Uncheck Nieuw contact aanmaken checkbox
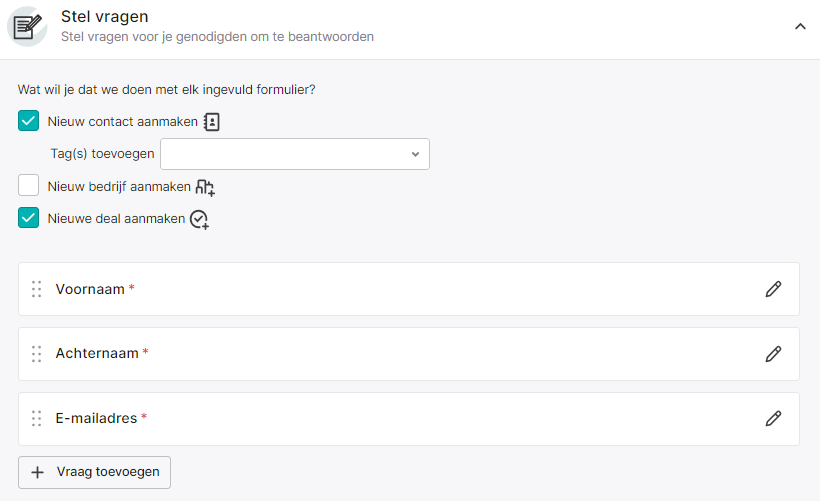 [x=28, y=121]
